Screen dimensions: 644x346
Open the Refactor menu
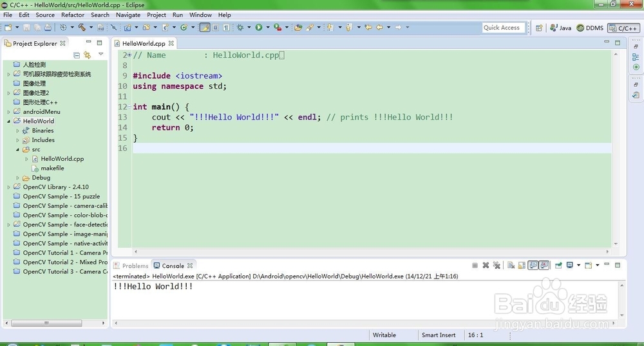[73, 15]
